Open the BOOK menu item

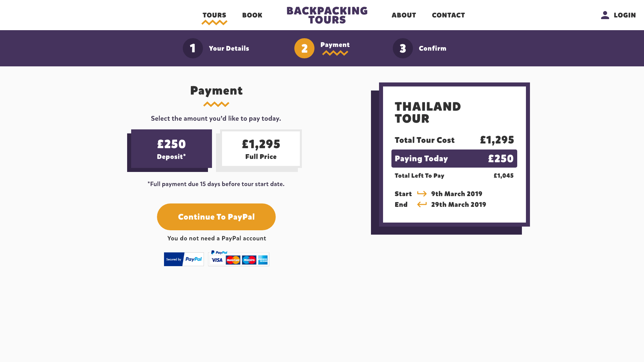pyautogui.click(x=252, y=15)
